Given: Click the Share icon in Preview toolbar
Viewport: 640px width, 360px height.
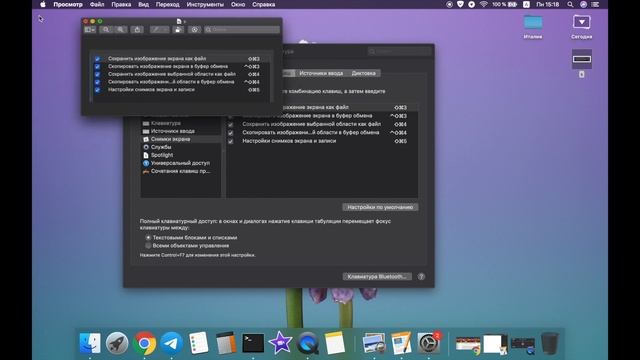Looking at the screenshot, I should point(137,29).
